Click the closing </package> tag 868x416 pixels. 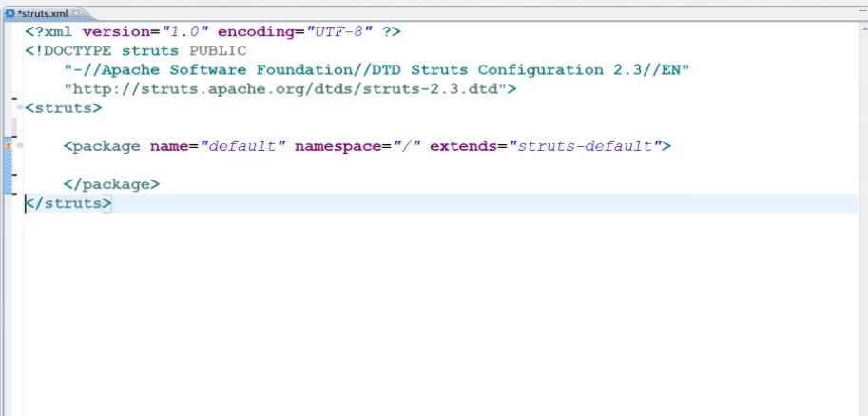pos(111,184)
